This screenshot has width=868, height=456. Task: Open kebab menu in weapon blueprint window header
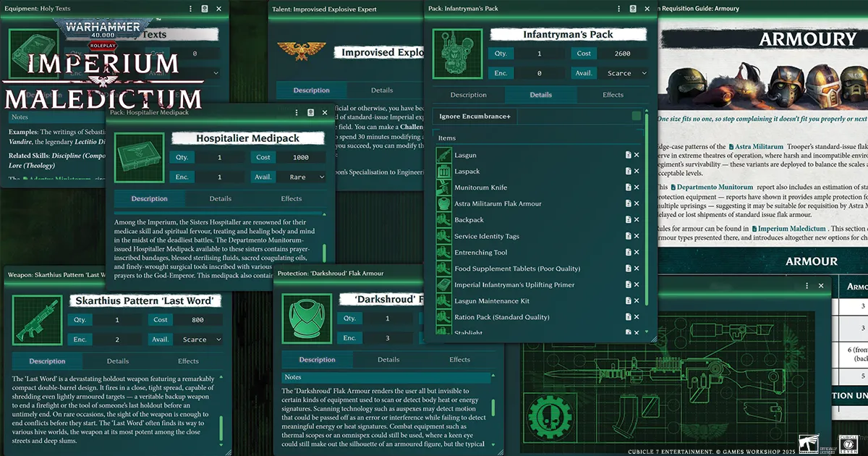point(807,286)
